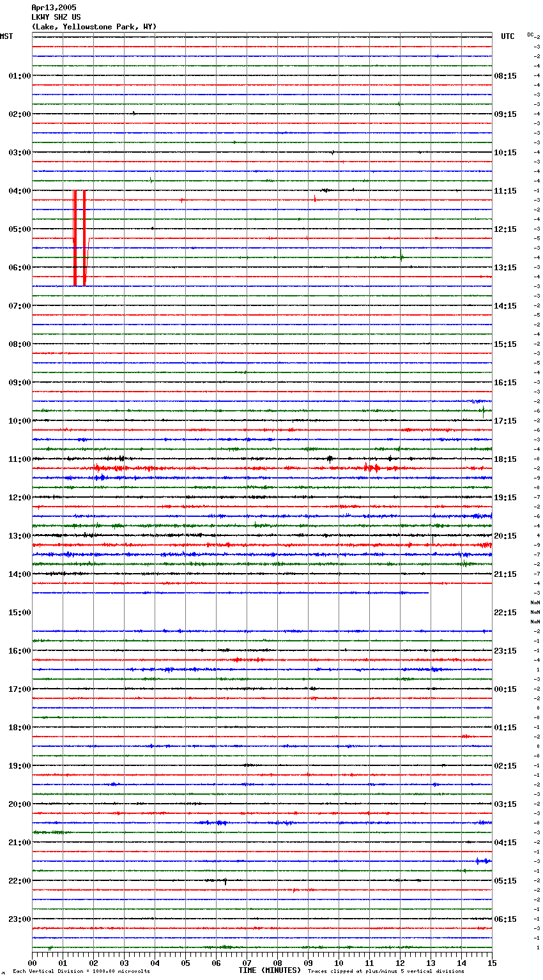The width and height of the screenshot is (543, 980).
Task: Click the MST timezone header
Action: coord(6,36)
